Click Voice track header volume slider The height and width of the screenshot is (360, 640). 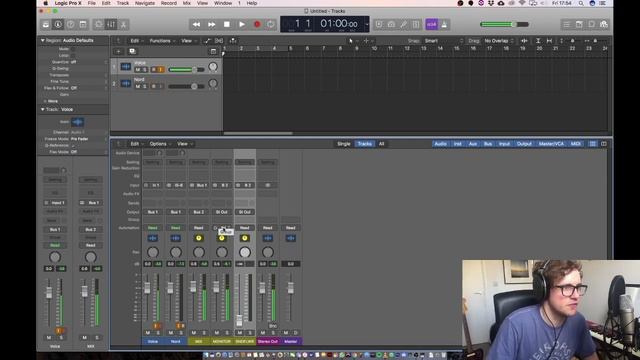point(186,70)
